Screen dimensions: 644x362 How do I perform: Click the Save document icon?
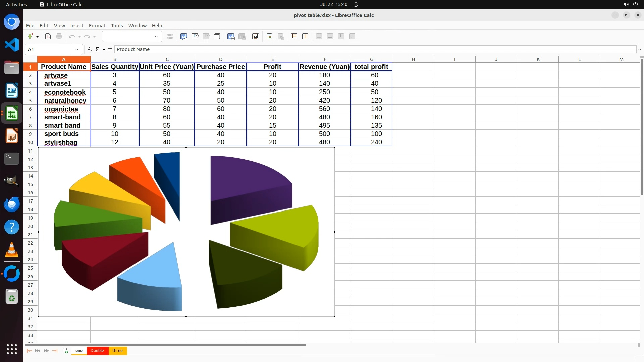tap(30, 37)
